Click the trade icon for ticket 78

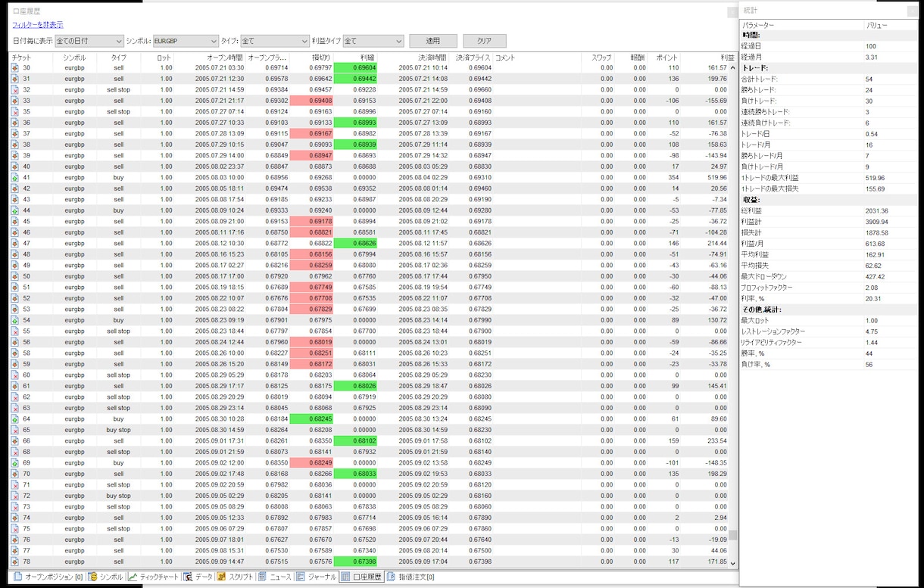(x=14, y=562)
